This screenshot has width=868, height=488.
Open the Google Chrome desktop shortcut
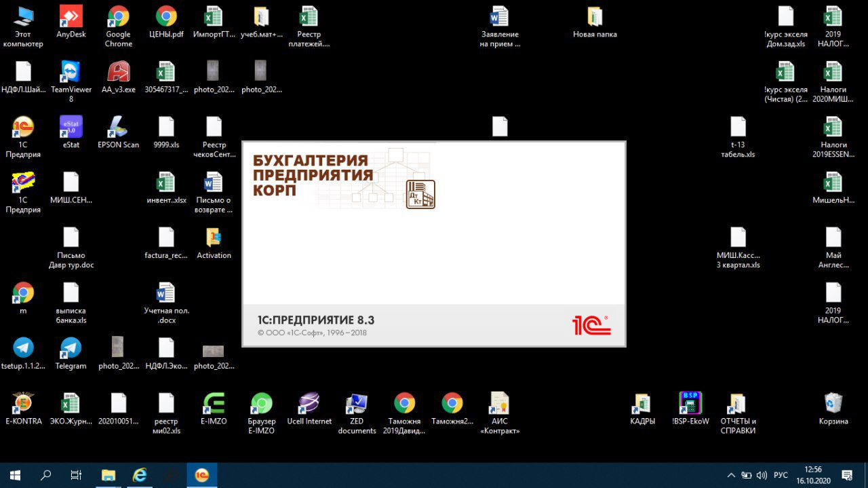(119, 27)
